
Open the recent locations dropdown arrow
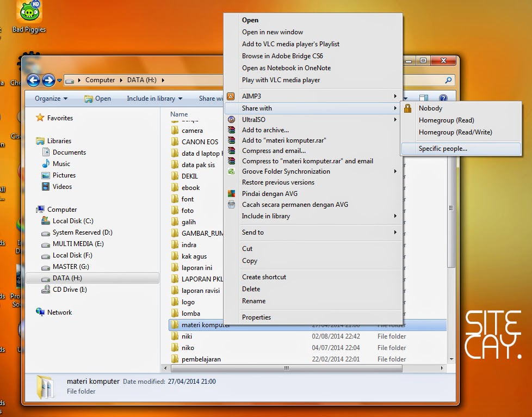59,81
